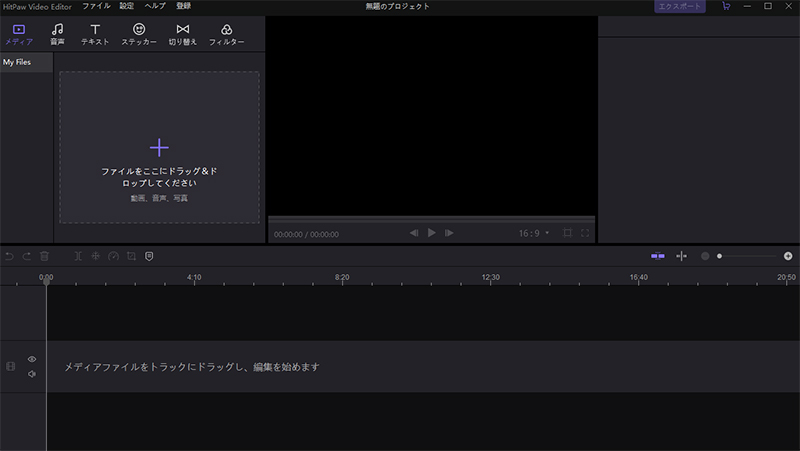Click the plus to import media files
The image size is (800, 451).
[x=159, y=148]
